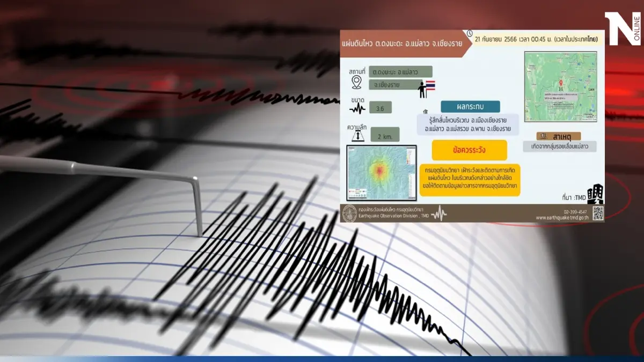Click the N Online logo
Screen dimensions: 644x362
(x=623, y=29)
